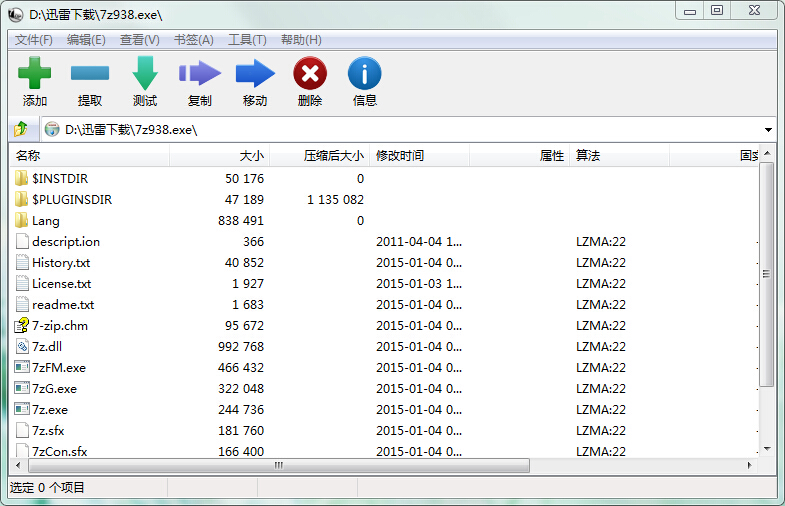Click the horizontal scrollbar right arrow
The height and width of the screenshot is (506, 785).
click(x=752, y=465)
